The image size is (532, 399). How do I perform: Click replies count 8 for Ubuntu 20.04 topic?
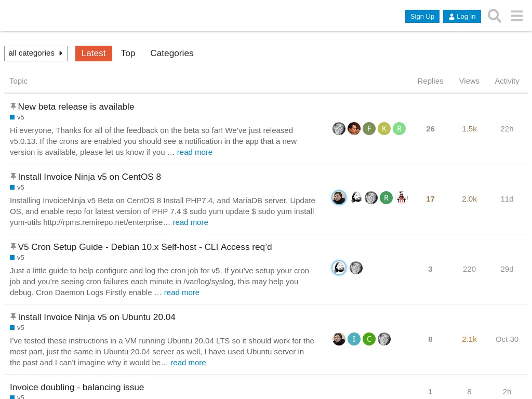(430, 339)
